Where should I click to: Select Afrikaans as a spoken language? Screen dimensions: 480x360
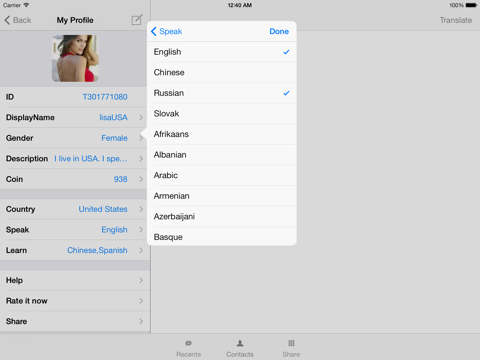click(x=222, y=134)
